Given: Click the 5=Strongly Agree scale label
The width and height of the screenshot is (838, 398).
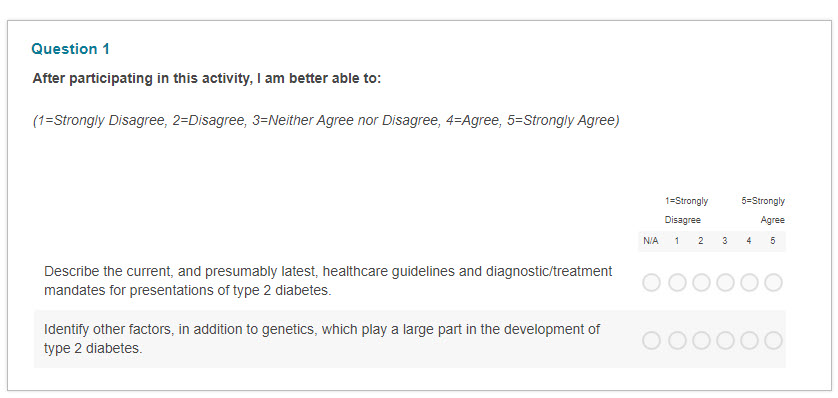Looking at the screenshot, I should (x=763, y=210).
